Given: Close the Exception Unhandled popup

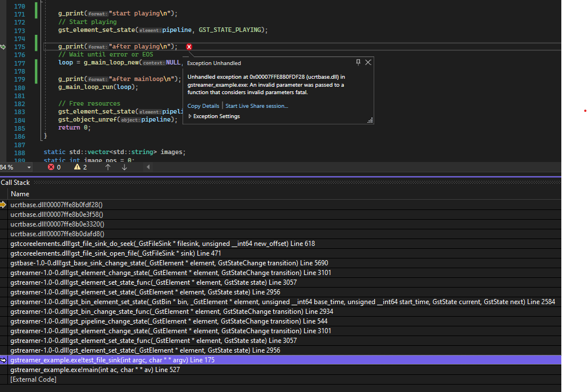Looking at the screenshot, I should pyautogui.click(x=369, y=62).
